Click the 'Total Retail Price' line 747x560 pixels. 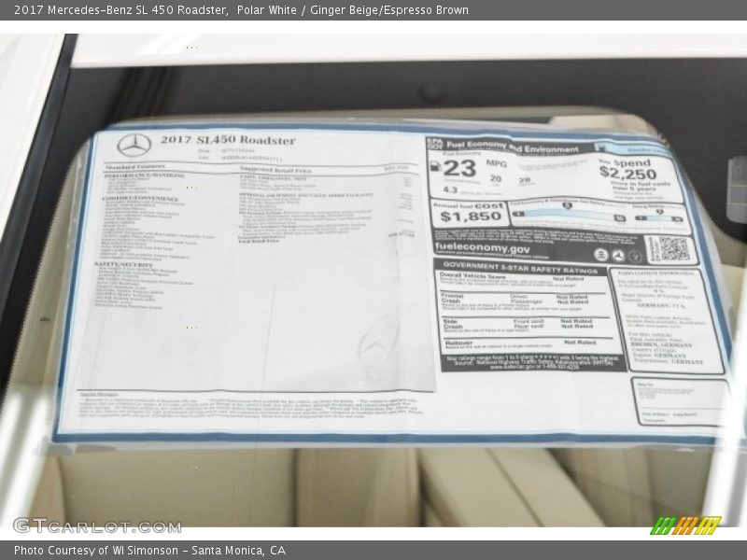259,241
